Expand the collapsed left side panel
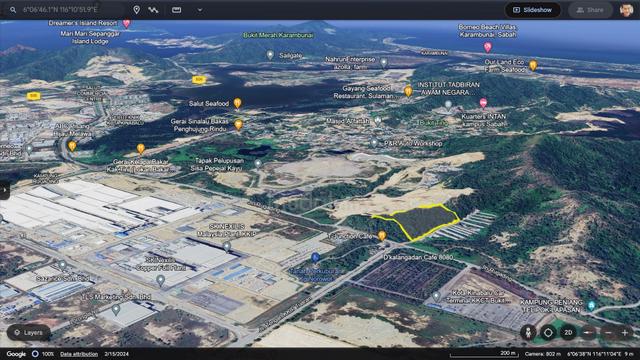The height and width of the screenshot is (360, 640). point(4,190)
